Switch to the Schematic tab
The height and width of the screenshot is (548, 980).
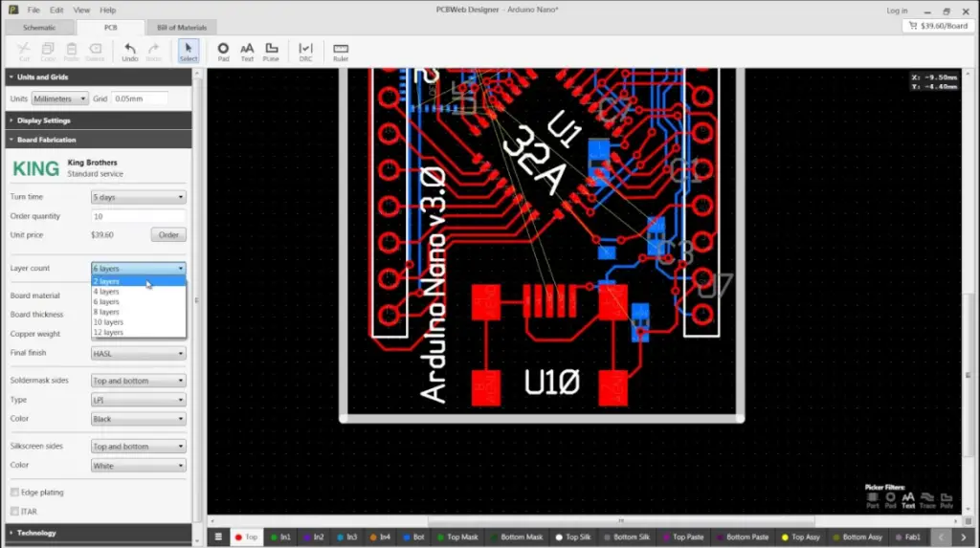(38, 28)
